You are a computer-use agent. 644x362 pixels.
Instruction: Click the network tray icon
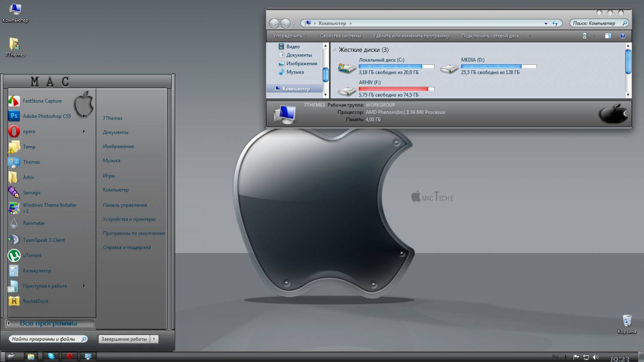pos(586,357)
